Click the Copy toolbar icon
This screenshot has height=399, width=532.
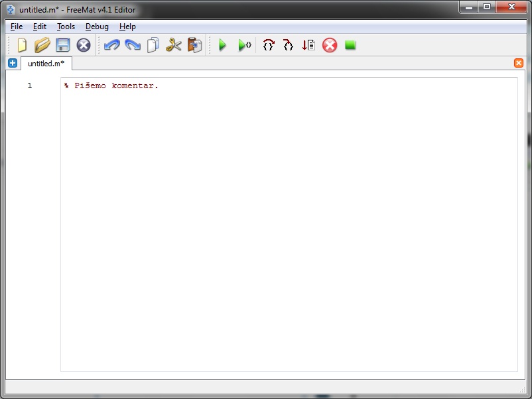click(153, 45)
